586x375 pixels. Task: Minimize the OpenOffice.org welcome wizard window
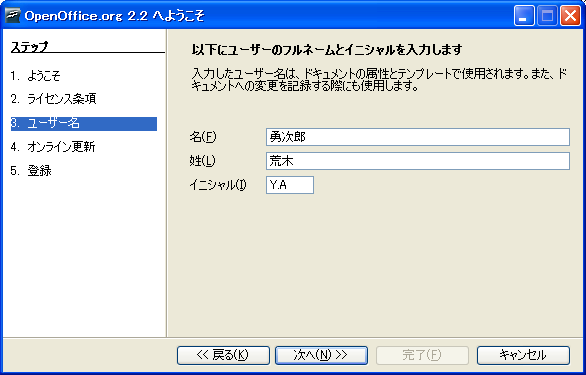[524, 16]
